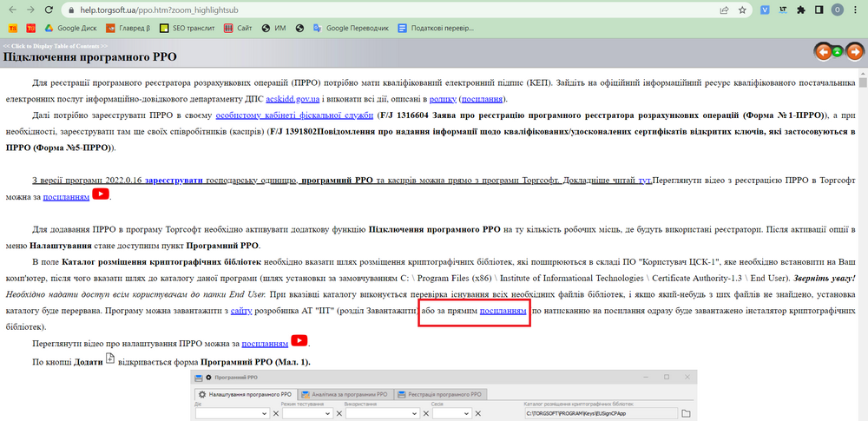This screenshot has width=868, height=421.
Task: Switch to Аналітика за програмним РРО tab
Action: pyautogui.click(x=344, y=394)
